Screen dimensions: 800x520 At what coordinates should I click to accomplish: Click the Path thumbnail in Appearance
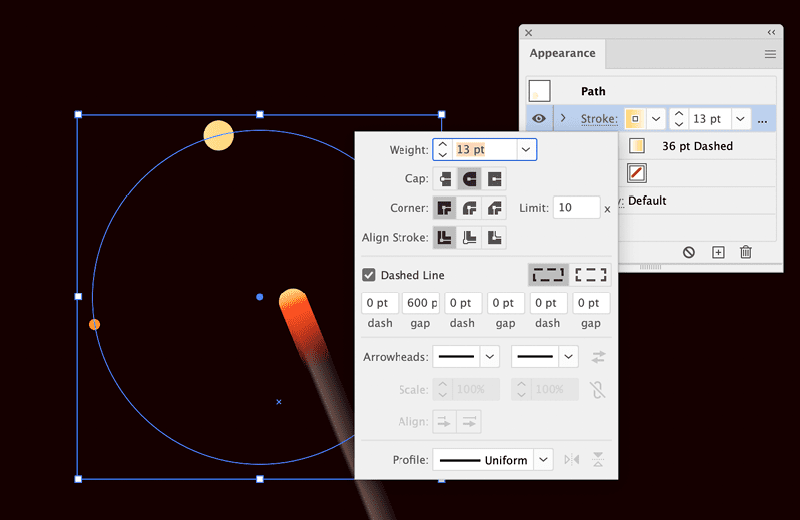539,91
